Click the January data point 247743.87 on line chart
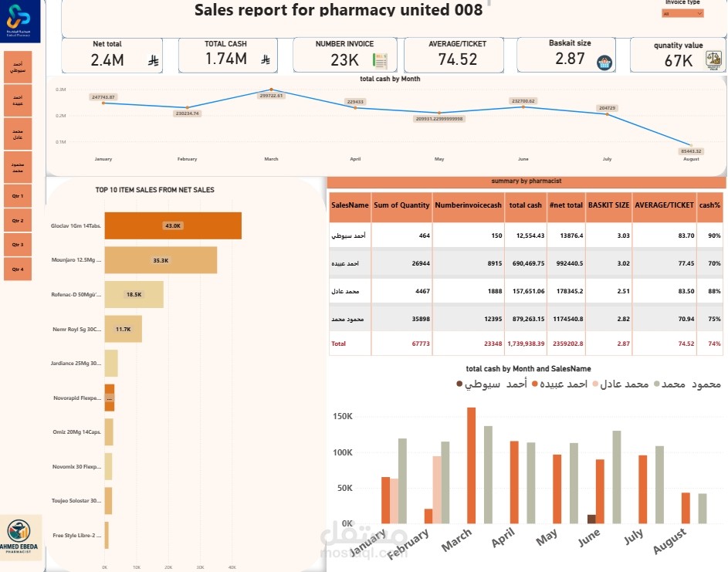The image size is (728, 572). (x=103, y=103)
